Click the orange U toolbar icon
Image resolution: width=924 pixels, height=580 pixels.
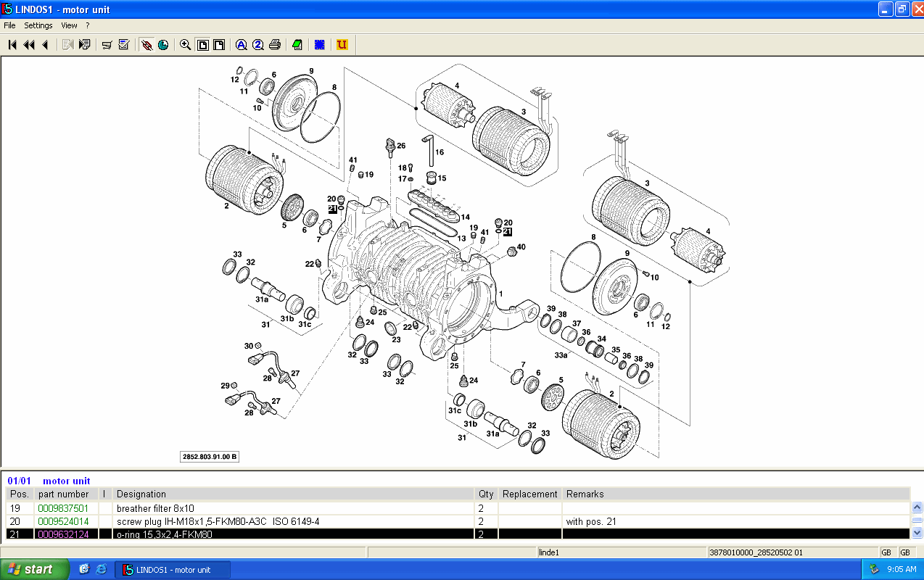coord(342,45)
